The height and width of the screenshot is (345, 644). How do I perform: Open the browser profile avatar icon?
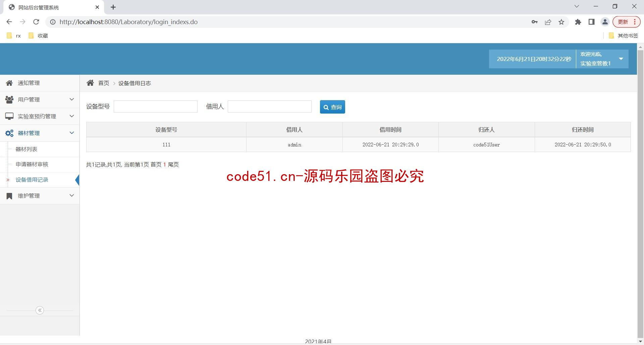[x=605, y=22]
